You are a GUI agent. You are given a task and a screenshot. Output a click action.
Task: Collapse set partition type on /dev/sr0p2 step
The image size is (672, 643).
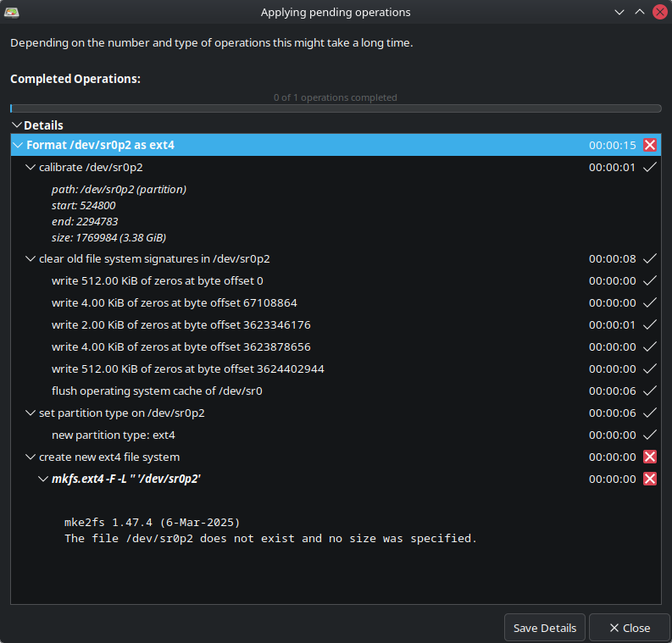(30, 413)
